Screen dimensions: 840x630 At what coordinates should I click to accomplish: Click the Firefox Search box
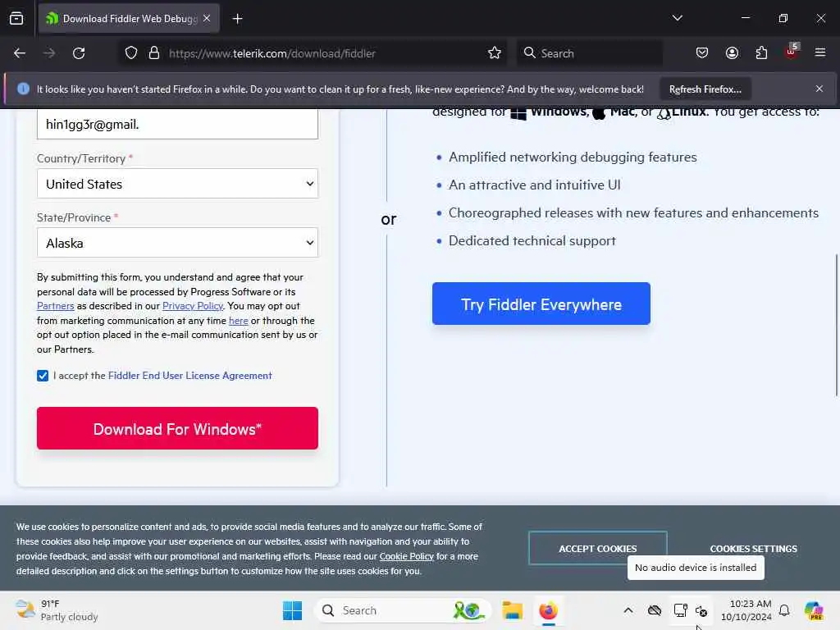coord(589,53)
